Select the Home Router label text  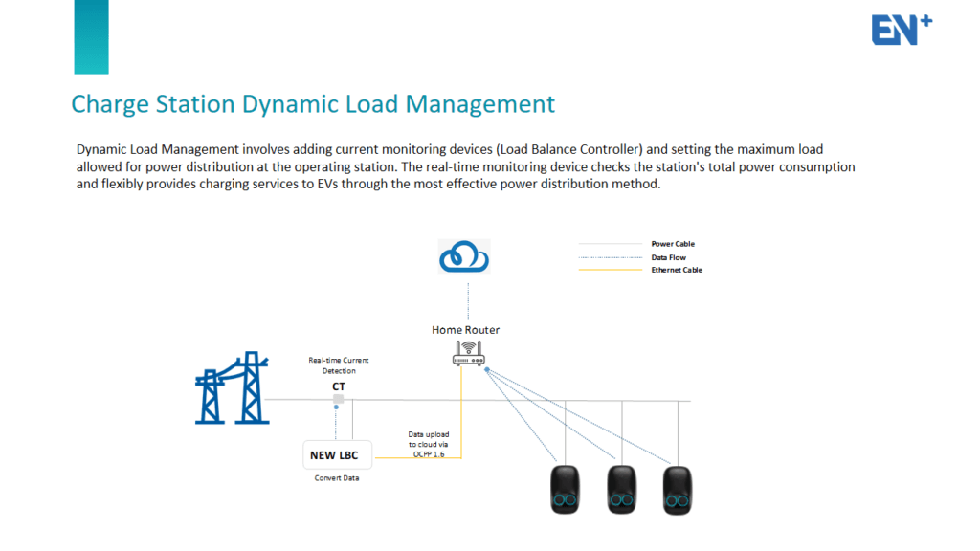coord(465,329)
